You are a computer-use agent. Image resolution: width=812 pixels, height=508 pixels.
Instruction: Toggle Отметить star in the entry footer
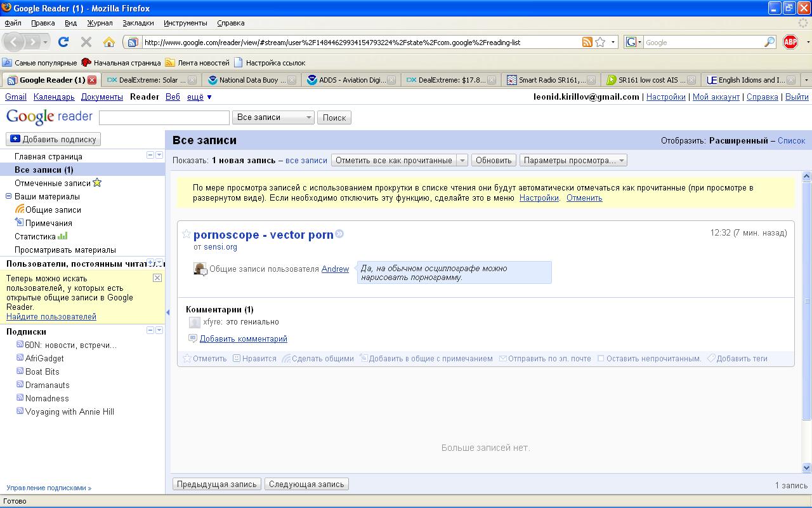[187, 358]
